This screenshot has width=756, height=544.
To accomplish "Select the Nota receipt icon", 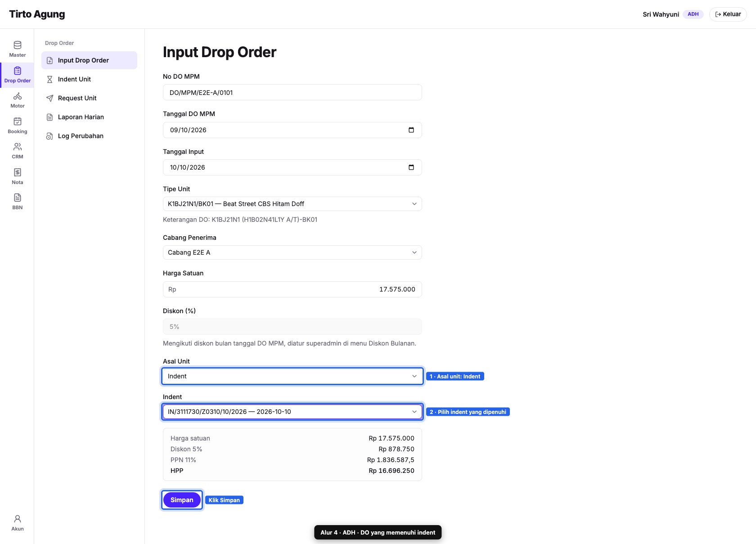I will [x=18, y=172].
